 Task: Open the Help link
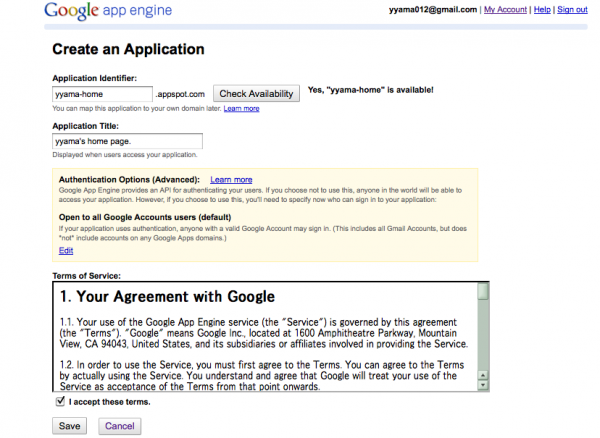(542, 10)
